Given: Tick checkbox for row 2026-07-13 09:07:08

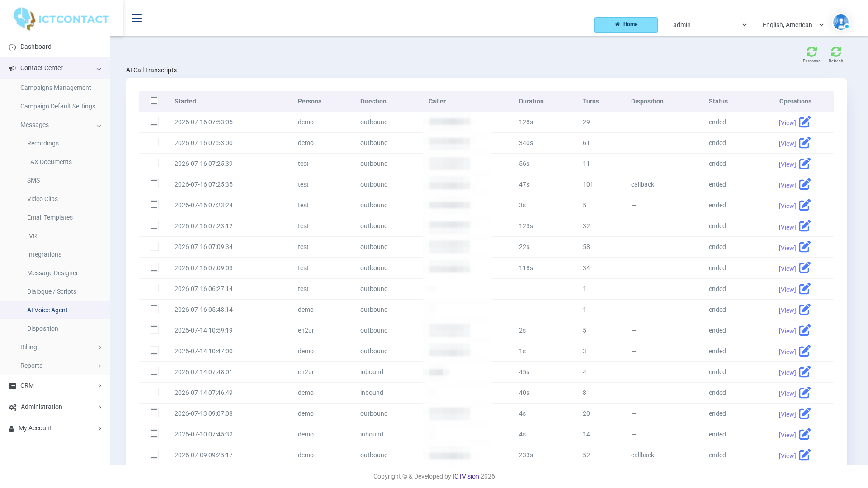Looking at the screenshot, I should [154, 413].
